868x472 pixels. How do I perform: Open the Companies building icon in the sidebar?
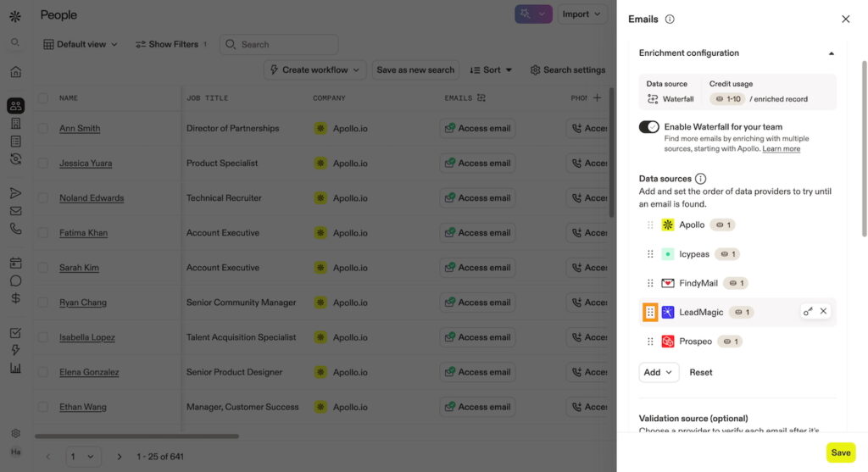(x=15, y=124)
